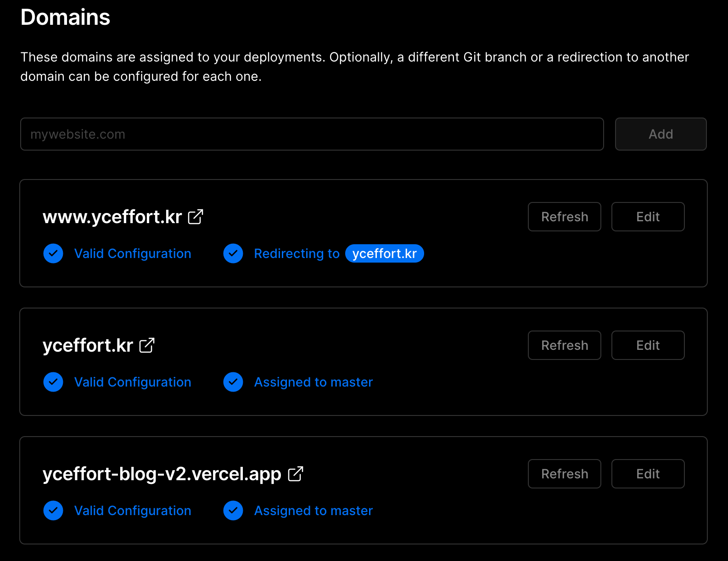Click Valid Configuration checkmark for yceffort.kr
This screenshot has height=561, width=728.
click(x=53, y=382)
